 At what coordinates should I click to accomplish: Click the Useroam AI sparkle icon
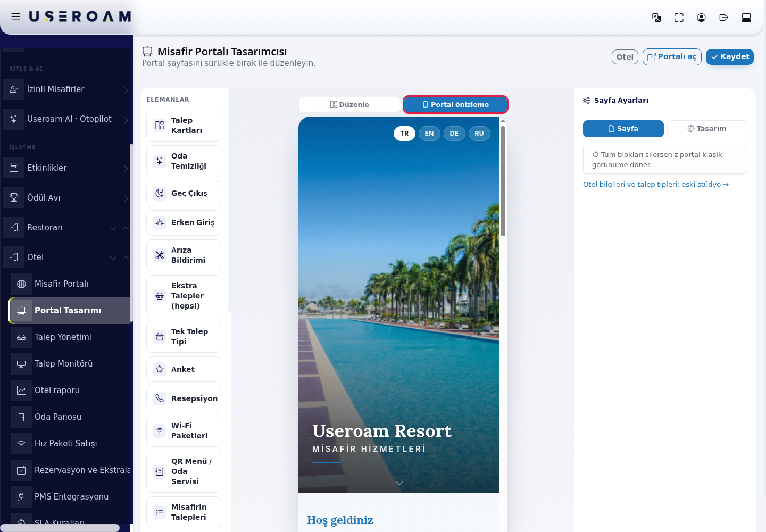(14, 119)
